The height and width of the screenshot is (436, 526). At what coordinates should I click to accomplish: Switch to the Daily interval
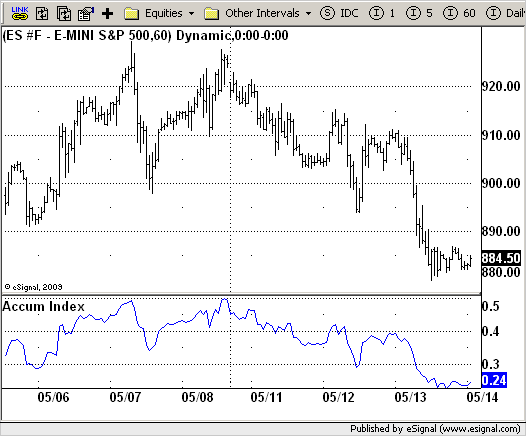point(506,13)
